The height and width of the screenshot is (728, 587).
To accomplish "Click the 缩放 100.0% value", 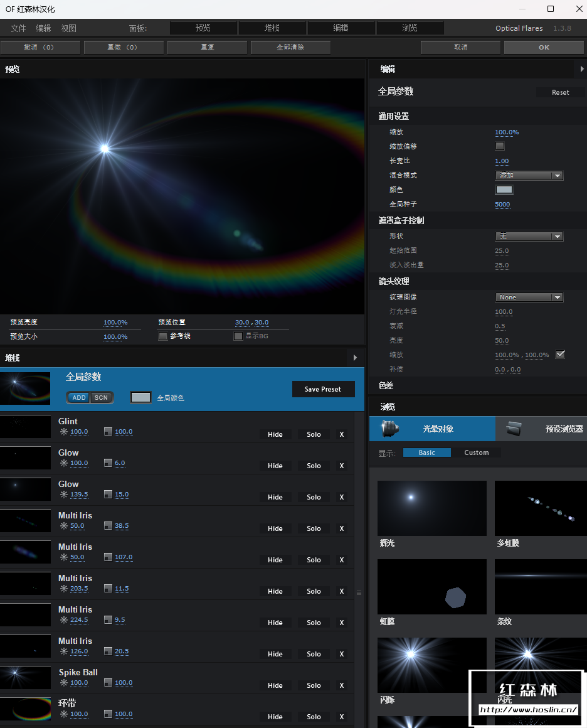I will tap(507, 132).
